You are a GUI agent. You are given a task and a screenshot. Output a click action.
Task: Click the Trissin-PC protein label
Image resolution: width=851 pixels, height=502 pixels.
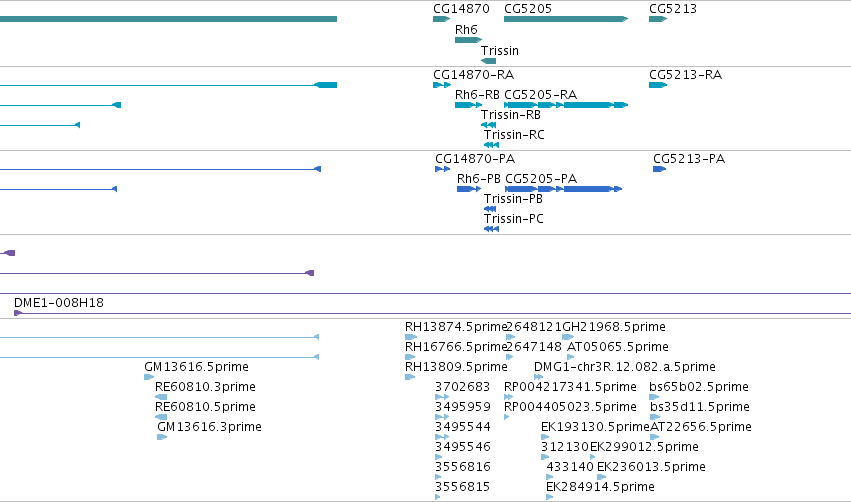pyautogui.click(x=513, y=219)
